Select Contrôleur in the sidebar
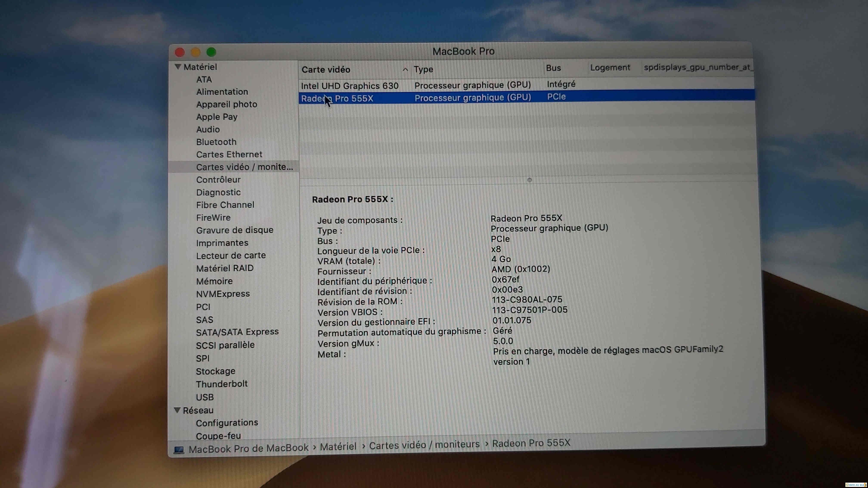The height and width of the screenshot is (488, 868). pyautogui.click(x=218, y=179)
